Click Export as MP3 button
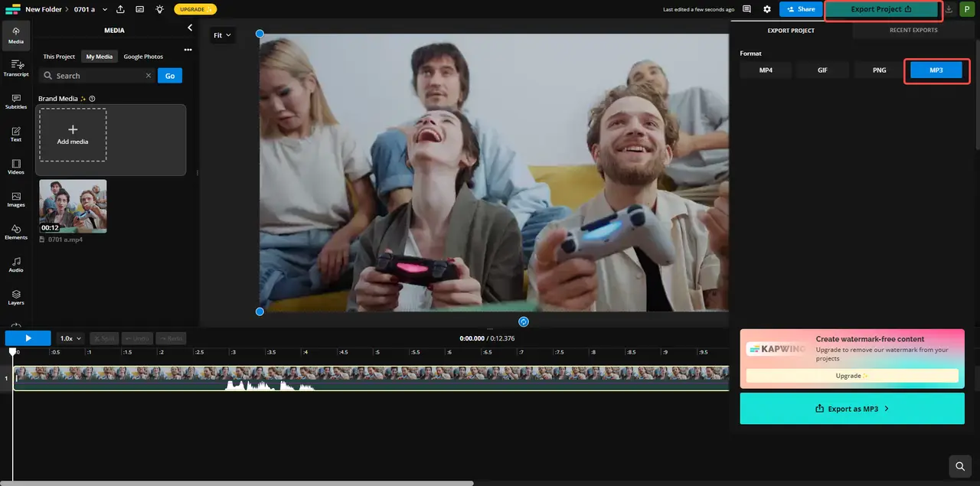The width and height of the screenshot is (980, 486). coord(852,409)
